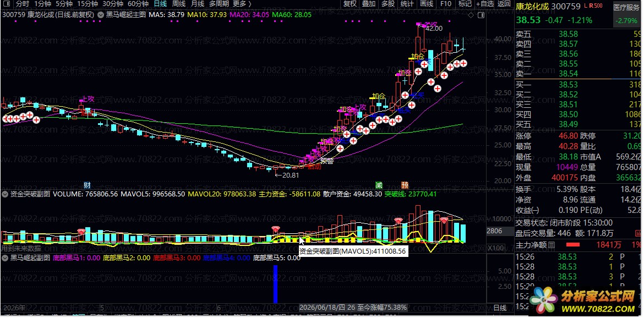Click the 多股 multi-stock button
The image size is (644, 318).
(x=388, y=4)
